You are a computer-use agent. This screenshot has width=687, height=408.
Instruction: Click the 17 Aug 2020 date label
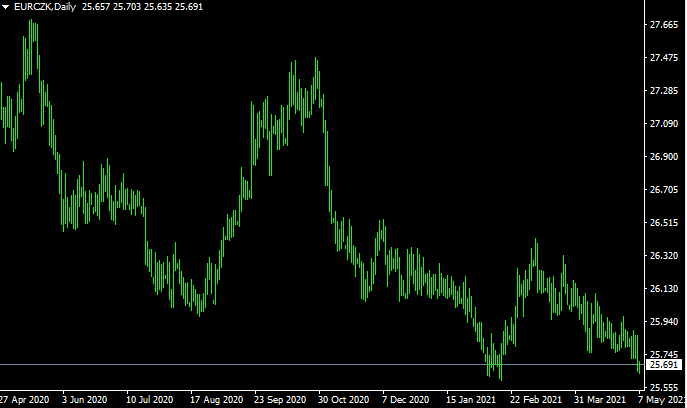click(216, 400)
